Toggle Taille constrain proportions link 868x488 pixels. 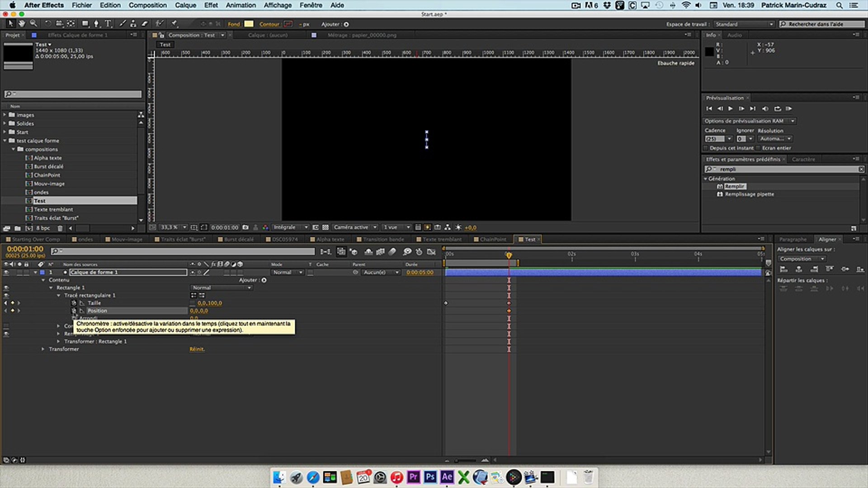point(193,303)
